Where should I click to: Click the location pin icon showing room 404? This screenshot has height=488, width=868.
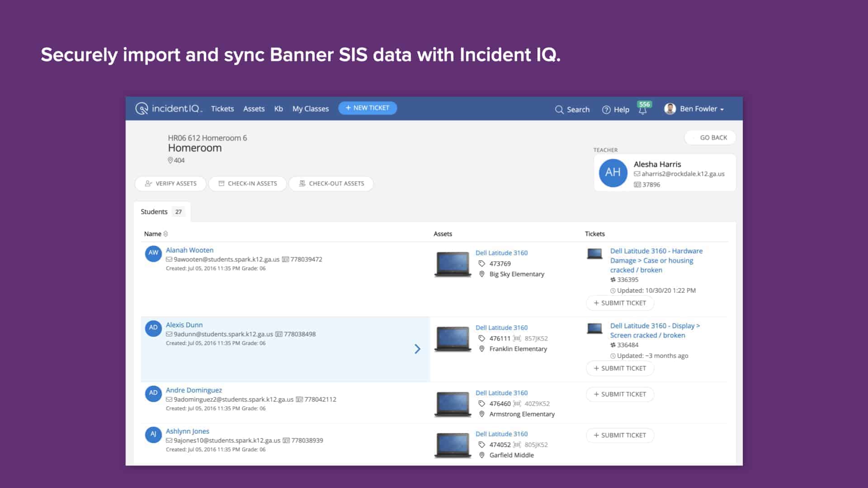pyautogui.click(x=170, y=160)
